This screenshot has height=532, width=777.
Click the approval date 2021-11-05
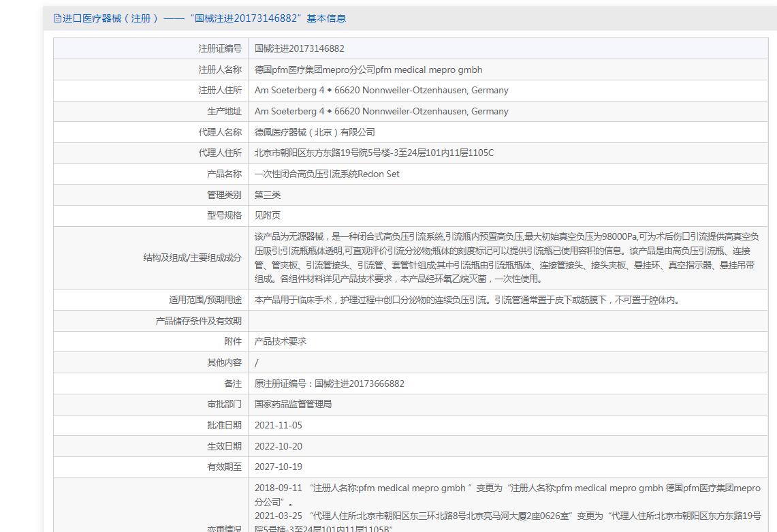coord(278,425)
